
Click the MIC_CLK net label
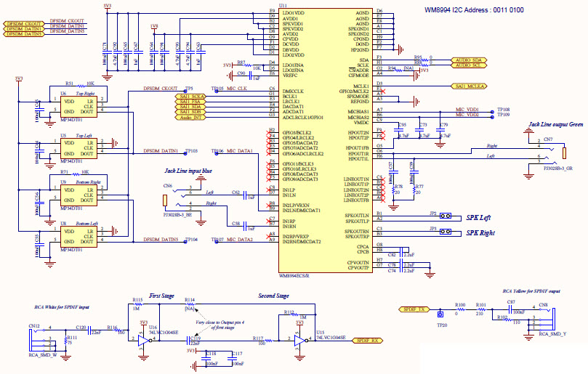coord(237,89)
